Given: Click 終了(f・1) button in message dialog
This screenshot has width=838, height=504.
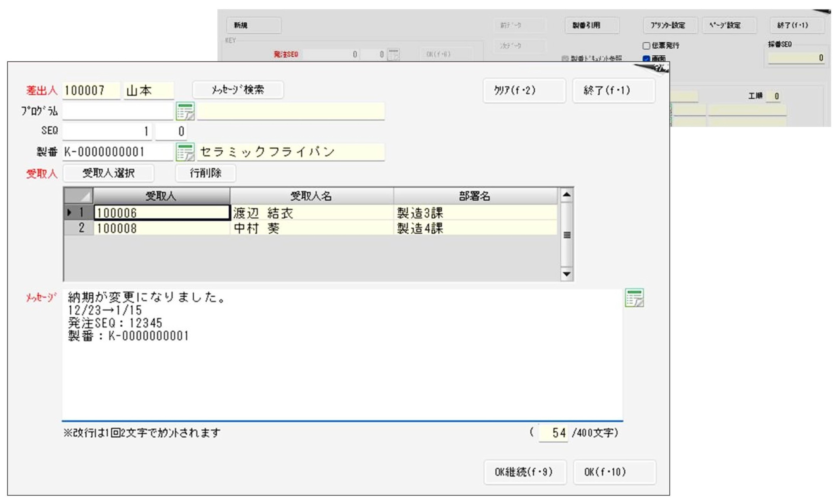Looking at the screenshot, I should (614, 90).
